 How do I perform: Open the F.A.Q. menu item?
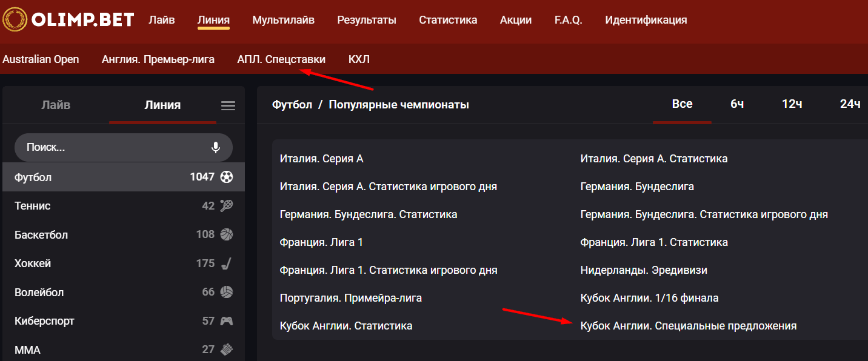tap(569, 20)
